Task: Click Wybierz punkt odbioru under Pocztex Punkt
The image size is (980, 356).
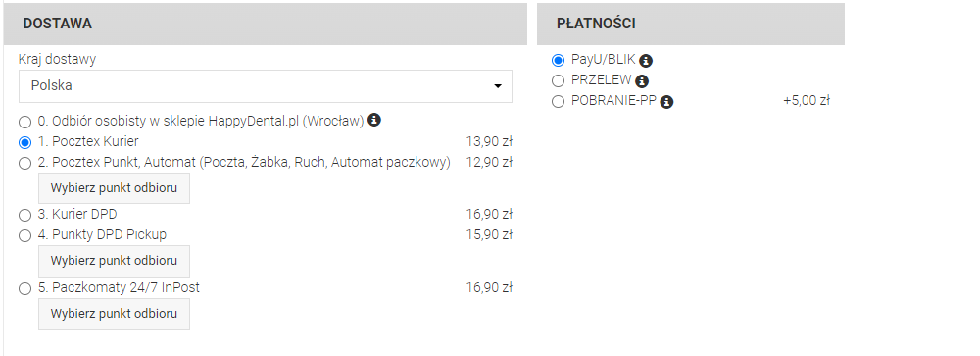Action: click(114, 188)
